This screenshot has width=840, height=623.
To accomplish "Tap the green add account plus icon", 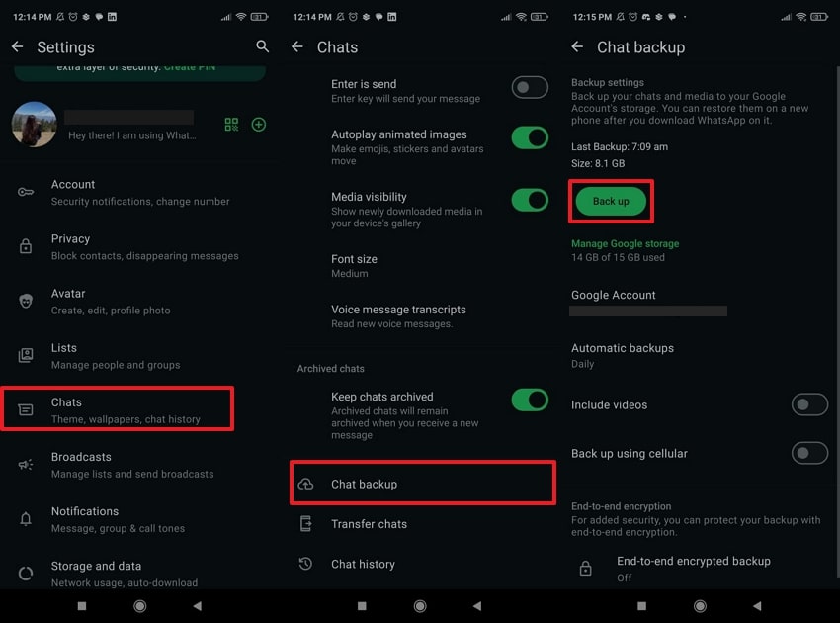I will point(259,125).
